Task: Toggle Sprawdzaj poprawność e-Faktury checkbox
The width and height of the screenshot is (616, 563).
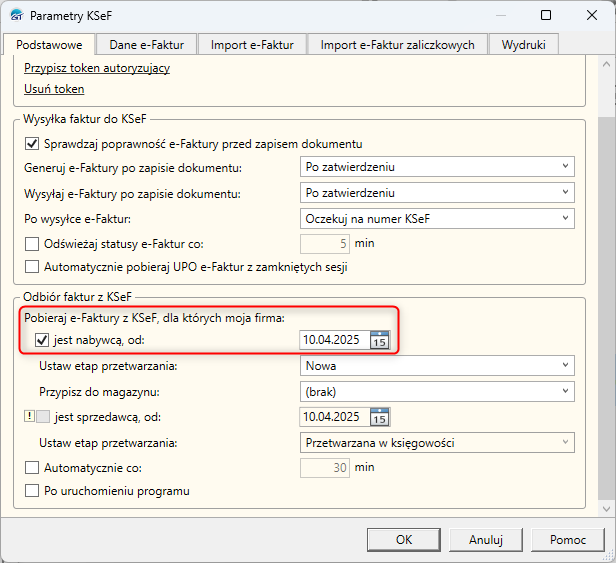Action: click(x=32, y=143)
